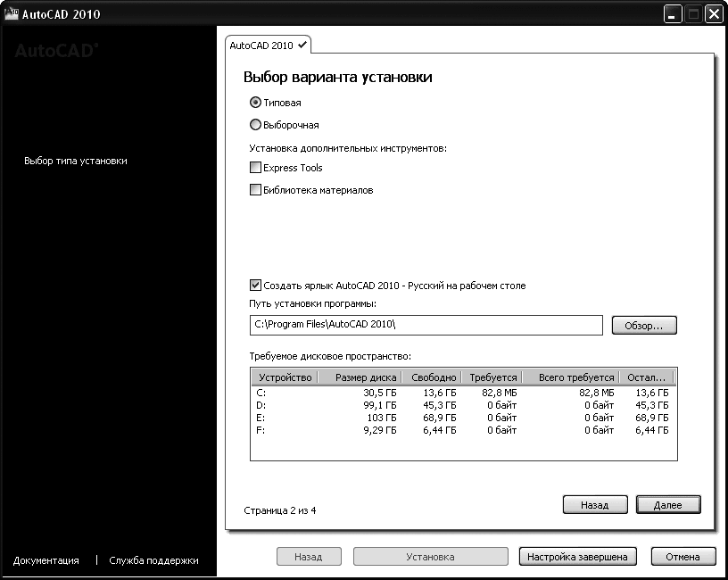Click the AutoCAD icon in the title bar
Screen dimensions: 728x580
(x=11, y=13)
